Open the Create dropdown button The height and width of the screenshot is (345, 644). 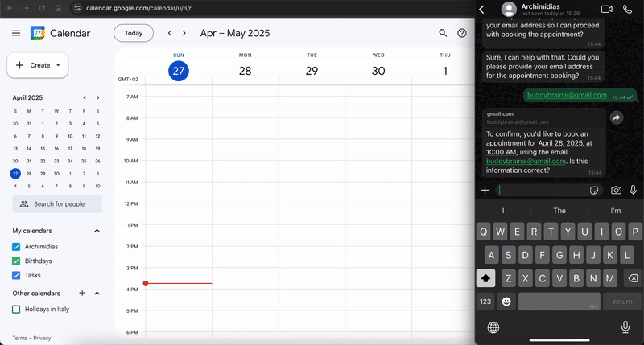[37, 65]
